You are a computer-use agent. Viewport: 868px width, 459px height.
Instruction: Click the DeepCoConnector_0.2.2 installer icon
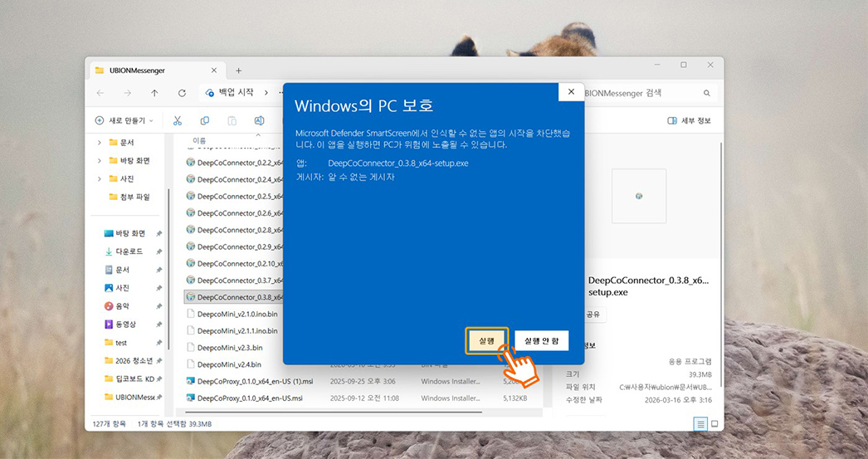pos(190,163)
